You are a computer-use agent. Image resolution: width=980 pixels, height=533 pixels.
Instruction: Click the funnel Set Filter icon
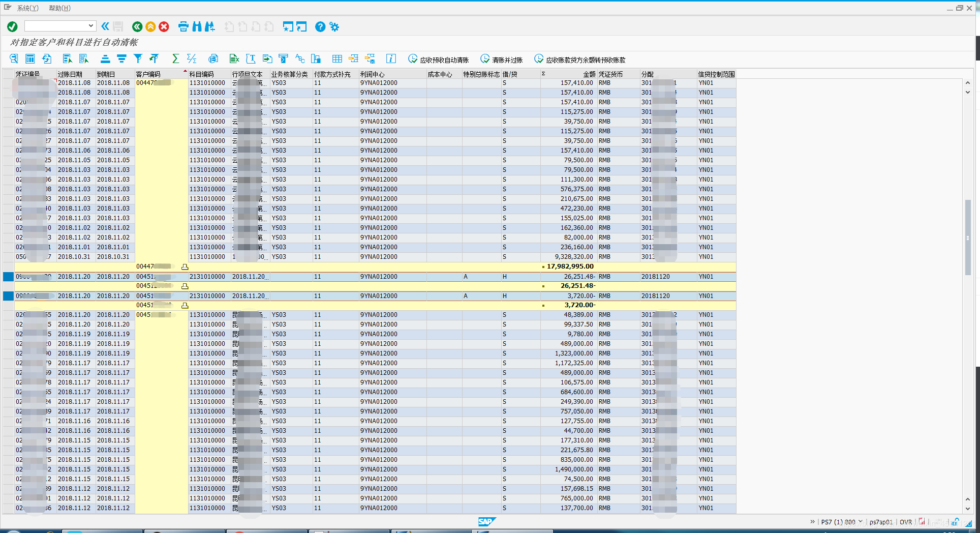138,59
